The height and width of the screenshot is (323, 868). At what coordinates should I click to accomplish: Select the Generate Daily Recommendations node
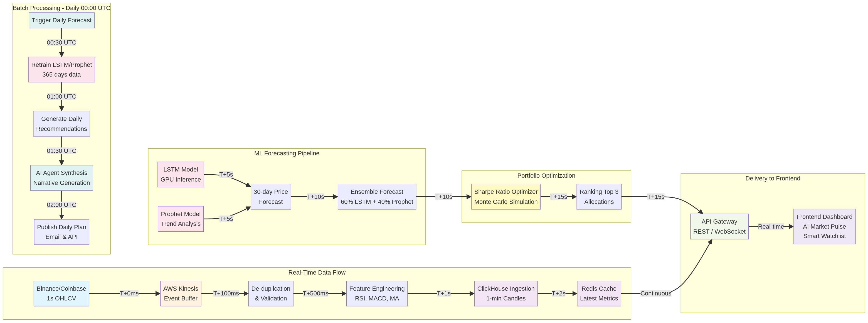[x=61, y=124]
